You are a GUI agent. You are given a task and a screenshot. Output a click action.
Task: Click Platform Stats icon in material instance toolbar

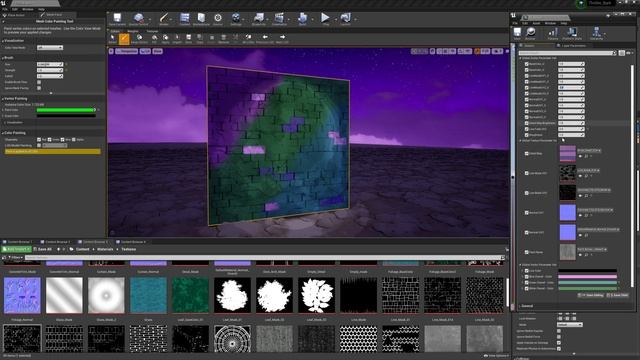point(572,33)
